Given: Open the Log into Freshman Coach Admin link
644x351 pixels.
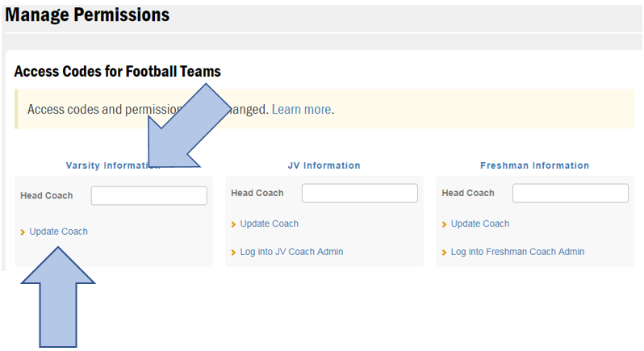Looking at the screenshot, I should coord(517,252).
